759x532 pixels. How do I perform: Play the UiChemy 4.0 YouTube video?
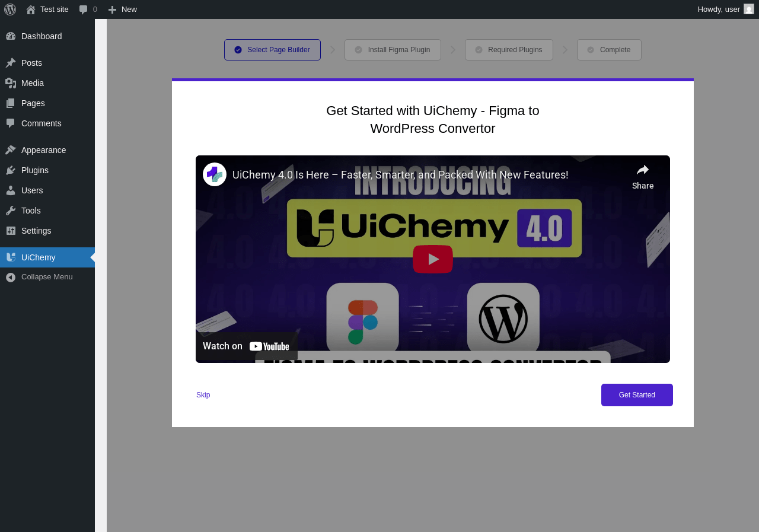[x=433, y=259]
